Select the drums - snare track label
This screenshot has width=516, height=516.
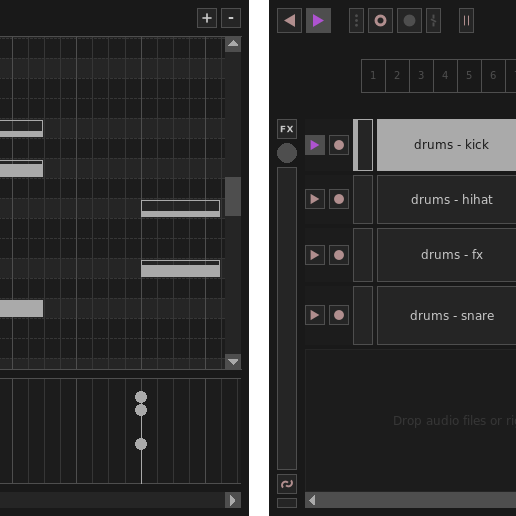pos(447,315)
